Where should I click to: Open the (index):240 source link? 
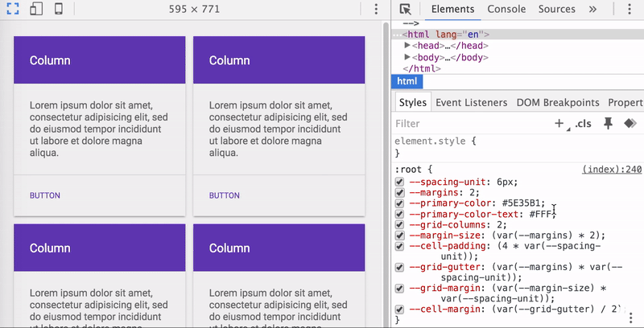point(612,170)
